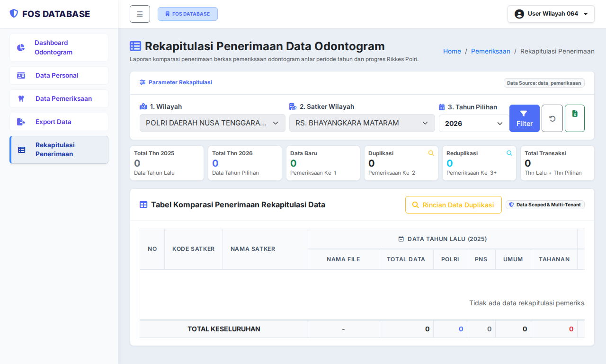Click the Reduplikasi card magnifier icon

coord(509,153)
